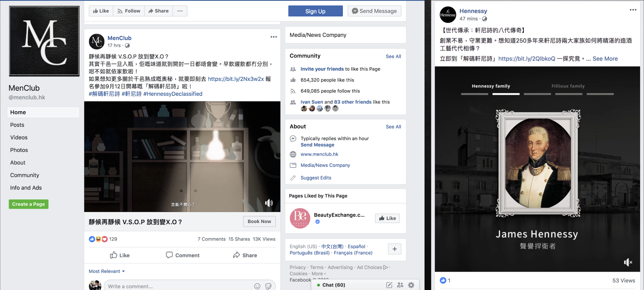Viewport: 644px width, 290px height.
Task: Open the sticker picker in comment box
Action: click(x=268, y=286)
